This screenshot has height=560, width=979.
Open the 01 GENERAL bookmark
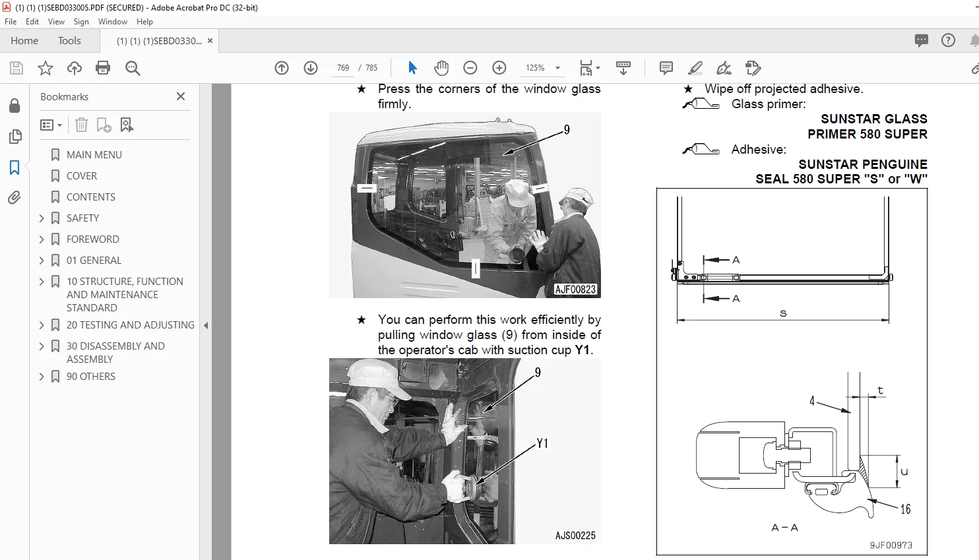[x=94, y=261]
